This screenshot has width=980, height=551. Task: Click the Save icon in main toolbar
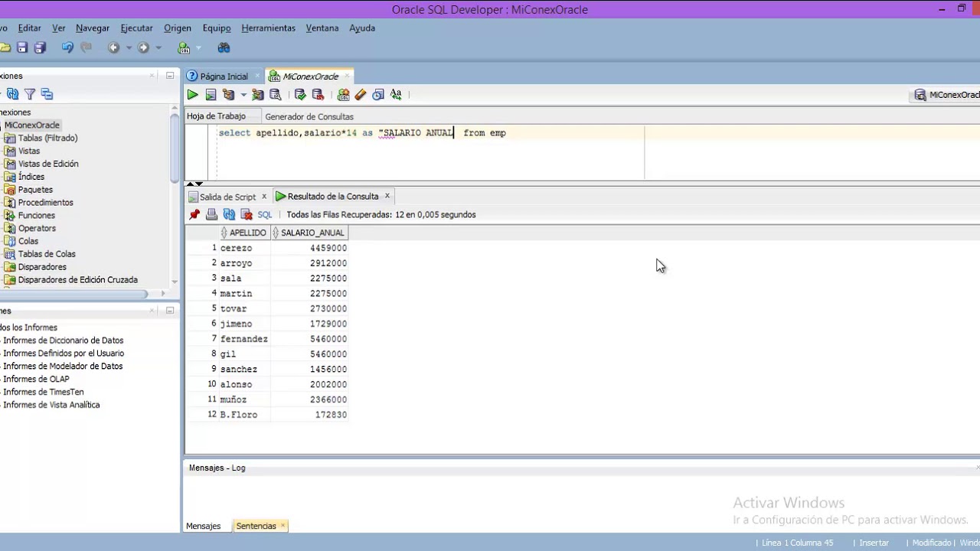(22, 47)
